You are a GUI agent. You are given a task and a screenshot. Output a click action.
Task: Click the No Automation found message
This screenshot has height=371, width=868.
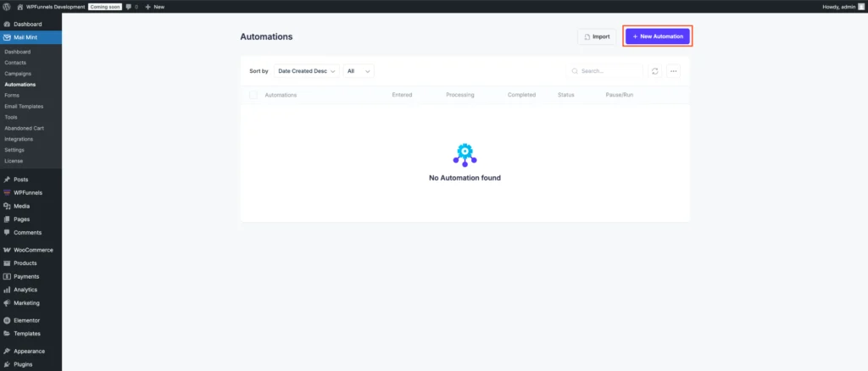(465, 178)
